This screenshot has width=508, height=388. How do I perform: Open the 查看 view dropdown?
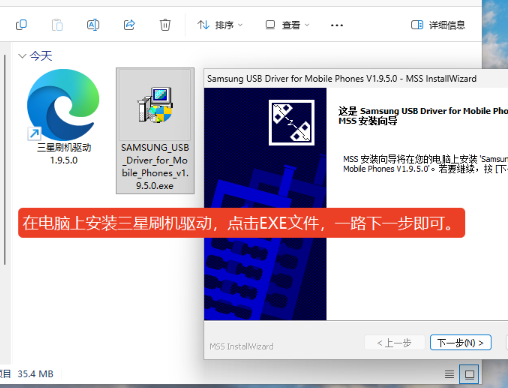288,25
